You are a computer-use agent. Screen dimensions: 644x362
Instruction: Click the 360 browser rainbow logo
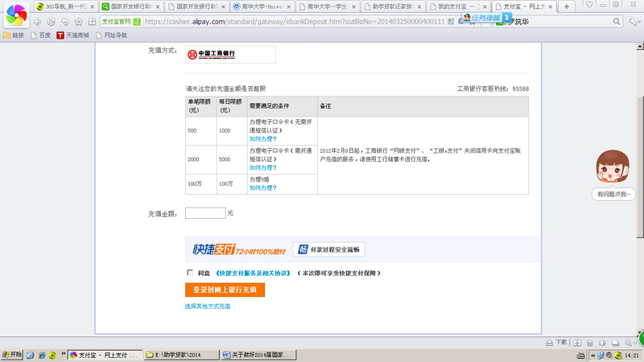pos(16,14)
